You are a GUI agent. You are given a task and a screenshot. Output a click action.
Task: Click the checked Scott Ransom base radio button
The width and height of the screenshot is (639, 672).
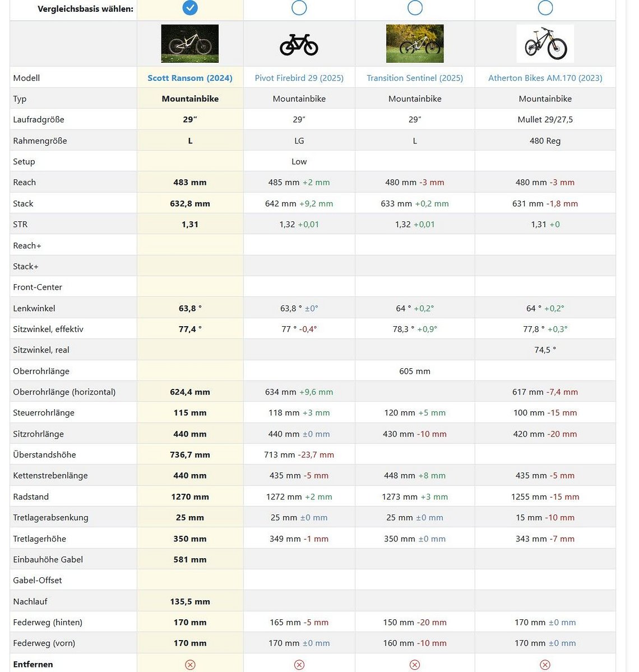(x=190, y=7)
